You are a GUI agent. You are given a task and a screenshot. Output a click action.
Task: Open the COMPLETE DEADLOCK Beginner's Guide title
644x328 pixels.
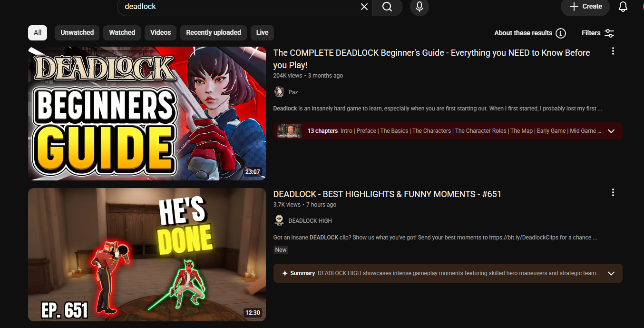coord(431,59)
